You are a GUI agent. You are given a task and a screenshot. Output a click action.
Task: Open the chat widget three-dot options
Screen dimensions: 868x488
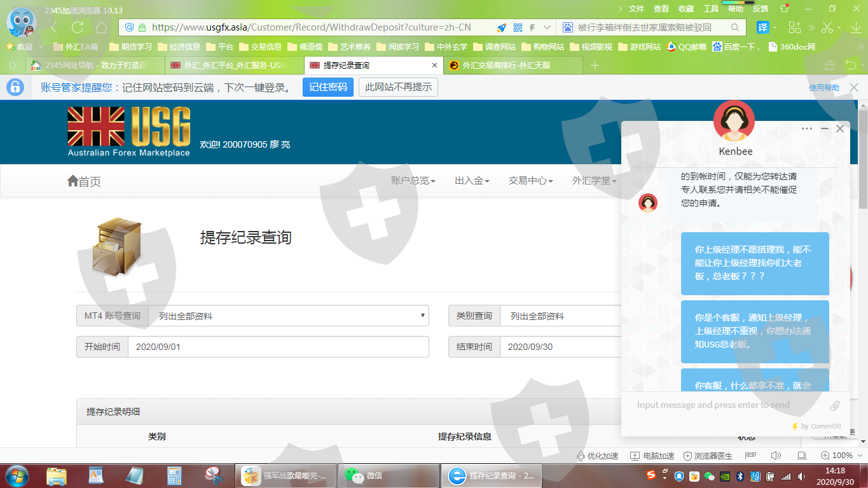click(807, 129)
